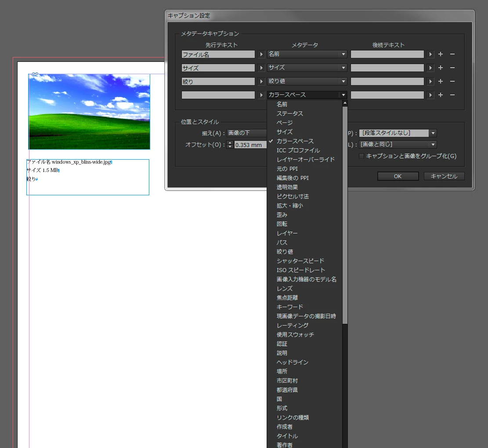Choose ピクセル寸法 from the list
Viewport: 488px width, 448px height.
click(x=293, y=197)
